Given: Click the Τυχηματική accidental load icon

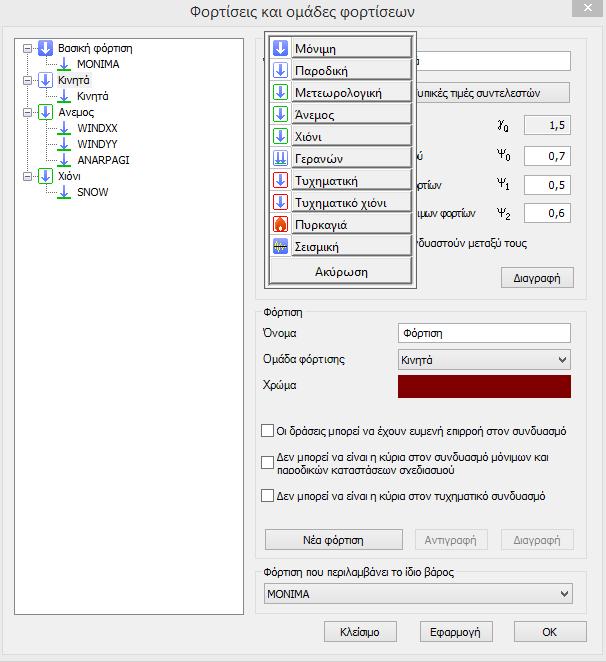Looking at the screenshot, I should (x=280, y=179).
